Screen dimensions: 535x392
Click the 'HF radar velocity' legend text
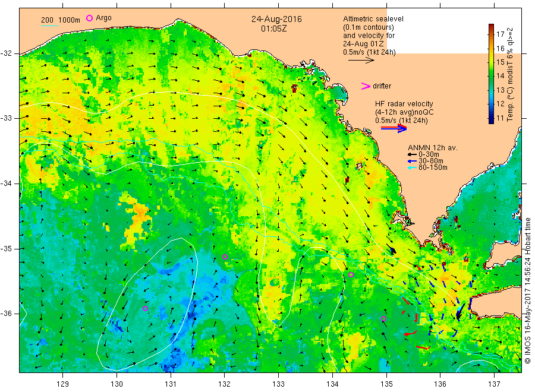pos(404,103)
